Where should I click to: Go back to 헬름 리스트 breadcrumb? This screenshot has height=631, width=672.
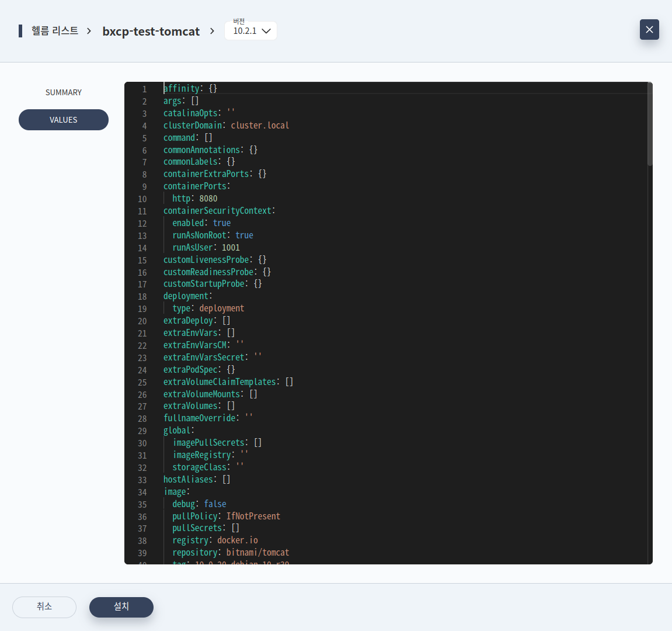[55, 31]
